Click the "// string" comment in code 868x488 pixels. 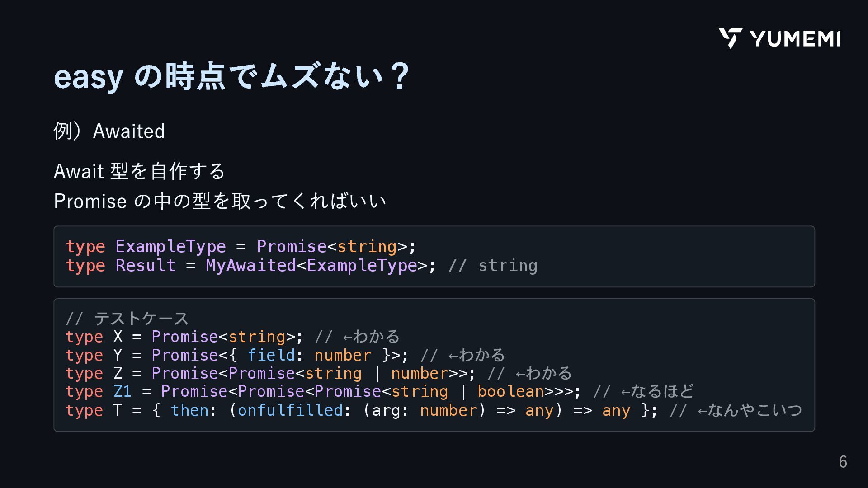[x=492, y=266]
